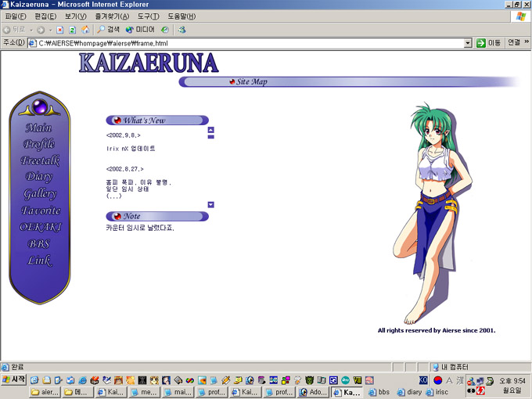Click the 내 컴퓨터 security zone indicator
Viewport: 532px width, 399px height.
451,367
